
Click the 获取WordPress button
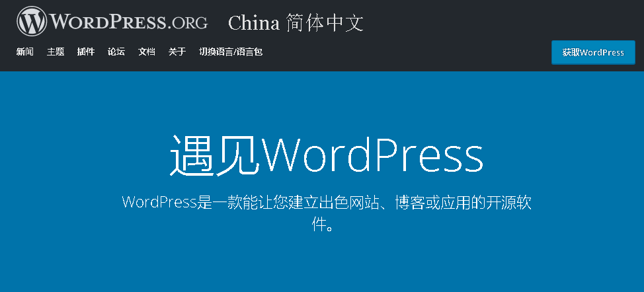pyautogui.click(x=593, y=52)
